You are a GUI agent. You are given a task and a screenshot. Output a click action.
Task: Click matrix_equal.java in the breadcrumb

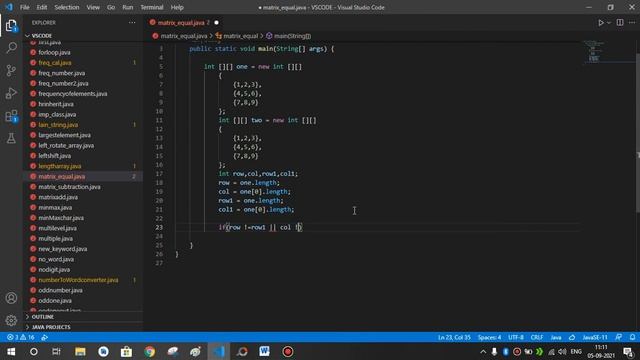[183, 36]
